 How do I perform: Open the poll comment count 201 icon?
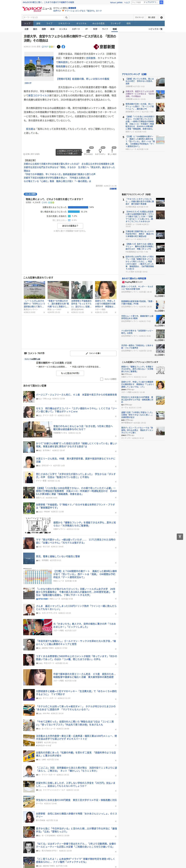click(x=45, y=203)
